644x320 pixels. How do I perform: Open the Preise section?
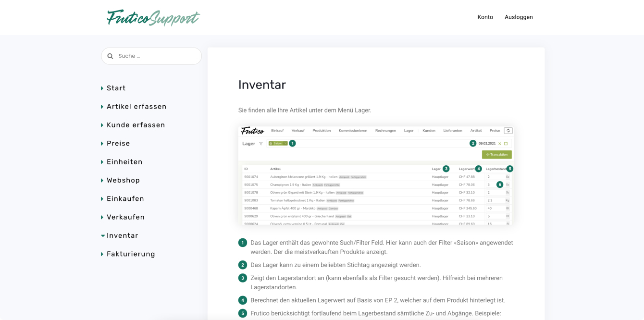[118, 143]
